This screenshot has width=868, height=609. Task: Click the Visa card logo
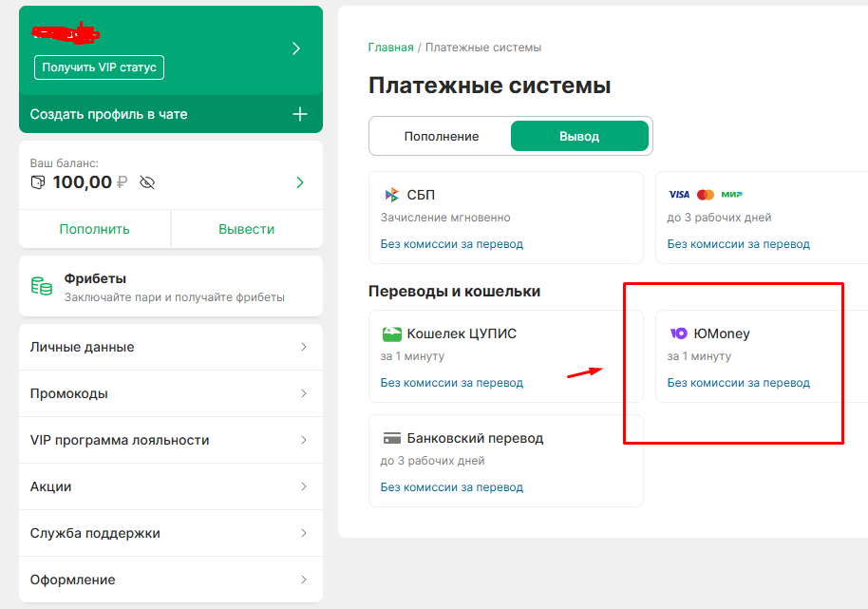point(679,195)
